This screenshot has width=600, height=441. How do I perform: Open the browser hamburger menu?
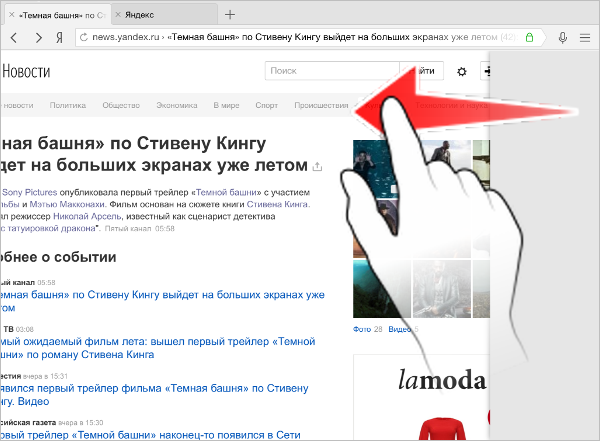click(x=585, y=38)
